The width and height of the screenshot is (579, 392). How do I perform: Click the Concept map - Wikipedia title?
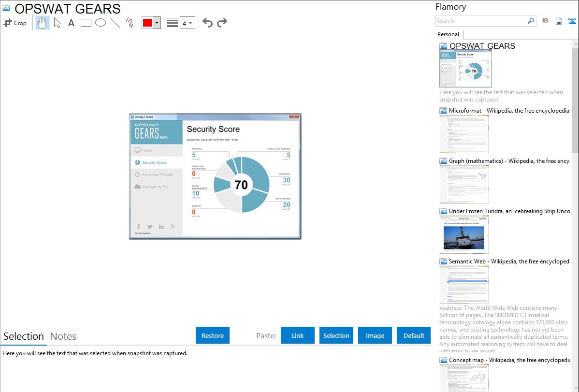tap(509, 360)
